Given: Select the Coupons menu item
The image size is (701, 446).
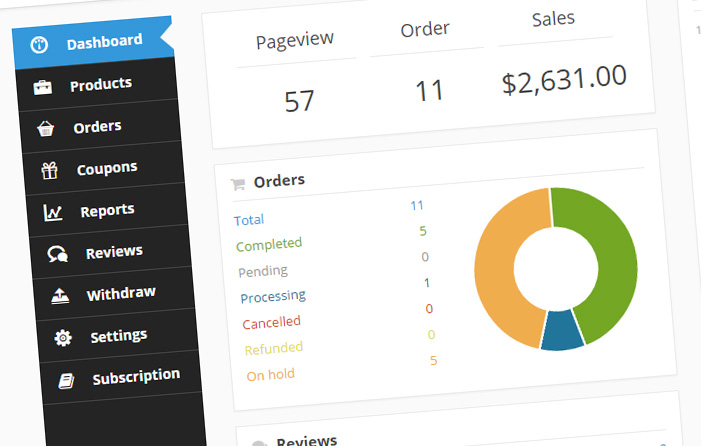Looking at the screenshot, I should tap(104, 168).
